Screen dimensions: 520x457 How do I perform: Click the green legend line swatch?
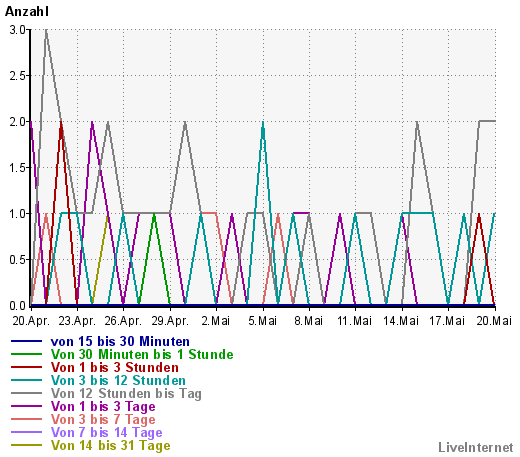(x=26, y=354)
